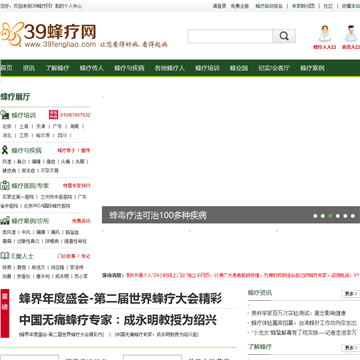
Task: Click the 我的个人中心 link
Action: click(x=68, y=6)
